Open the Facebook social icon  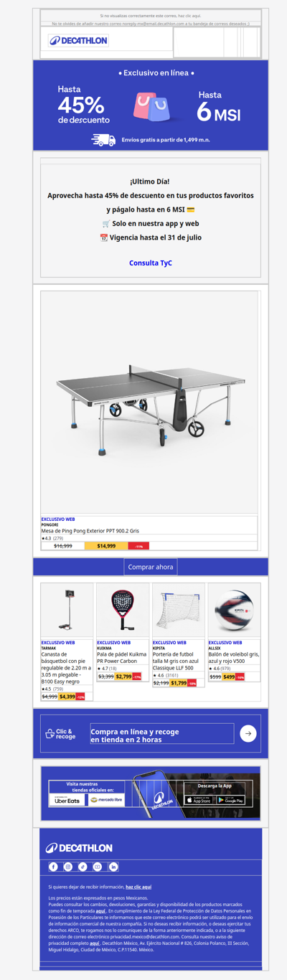point(53,867)
